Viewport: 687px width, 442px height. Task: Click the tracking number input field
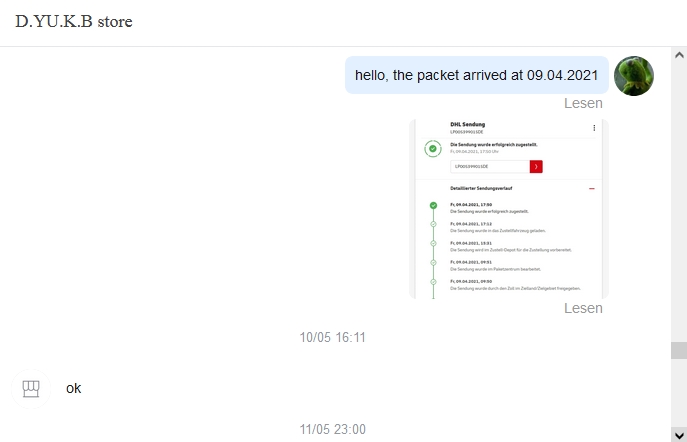pyautogui.click(x=490, y=166)
